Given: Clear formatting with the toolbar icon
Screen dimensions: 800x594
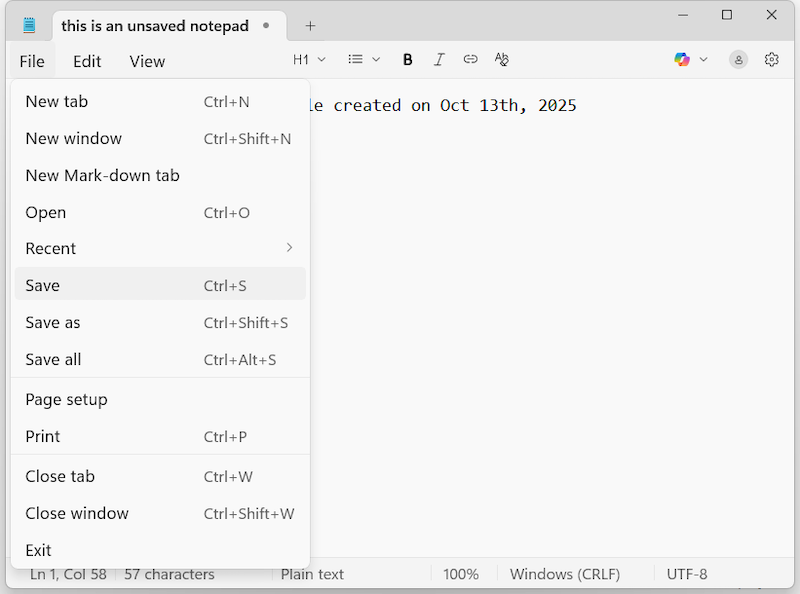Looking at the screenshot, I should (501, 60).
